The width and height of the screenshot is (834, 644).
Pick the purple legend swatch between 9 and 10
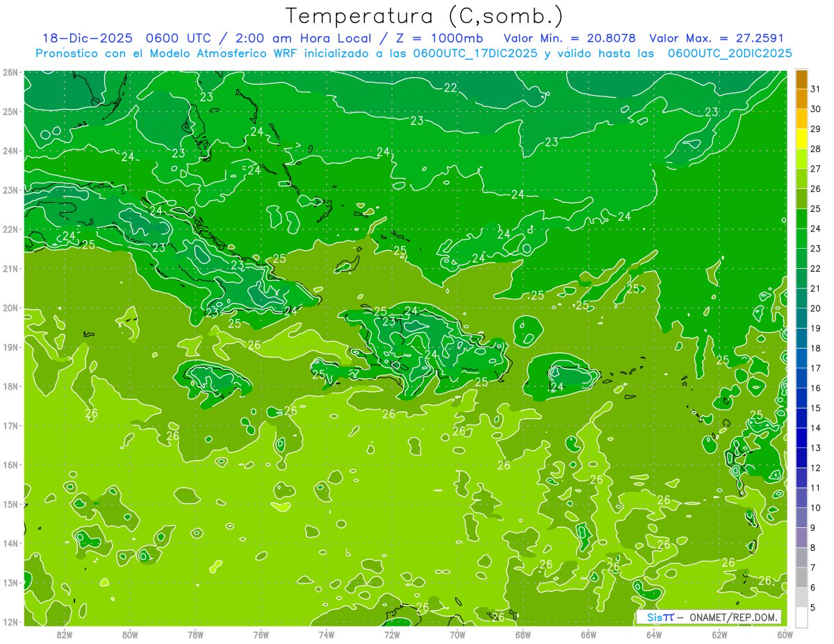[801, 517]
